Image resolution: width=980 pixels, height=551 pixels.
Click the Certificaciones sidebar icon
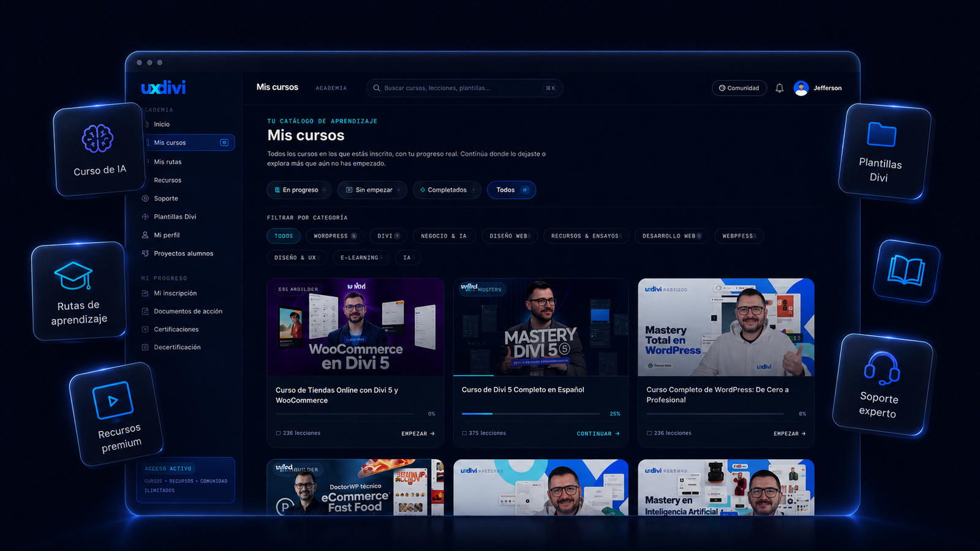(x=145, y=329)
